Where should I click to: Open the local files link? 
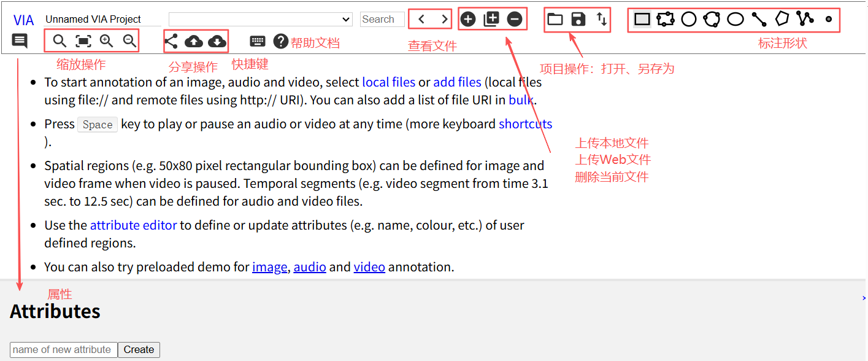[388, 82]
